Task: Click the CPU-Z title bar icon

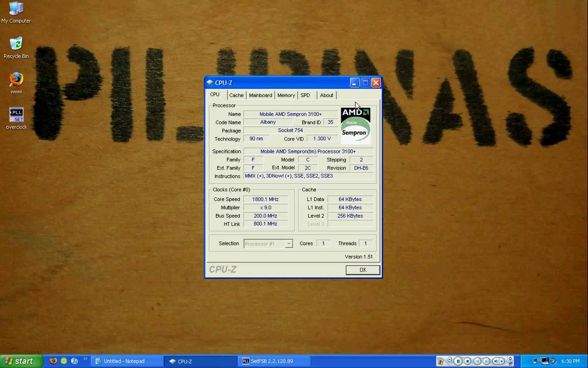Action: click(210, 83)
